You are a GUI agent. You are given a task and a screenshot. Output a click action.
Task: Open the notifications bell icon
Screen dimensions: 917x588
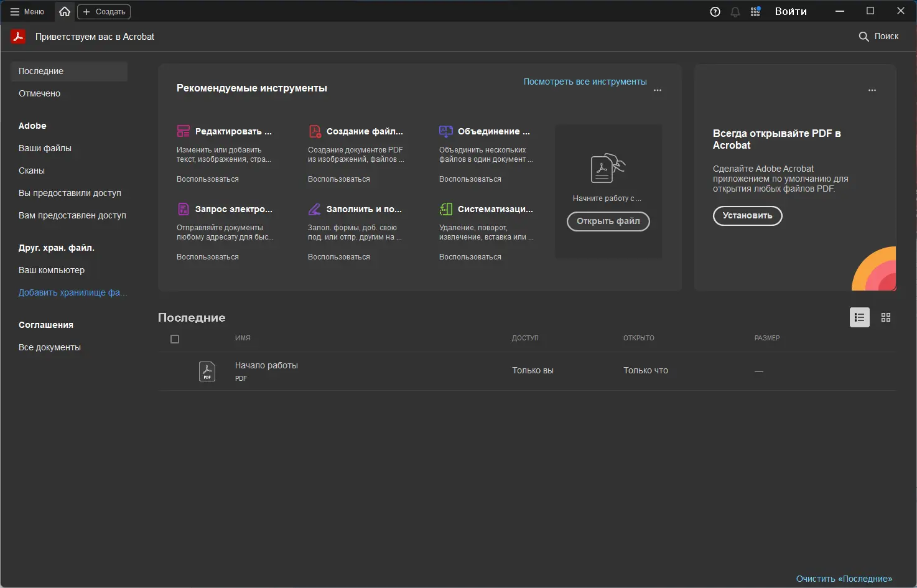(735, 11)
